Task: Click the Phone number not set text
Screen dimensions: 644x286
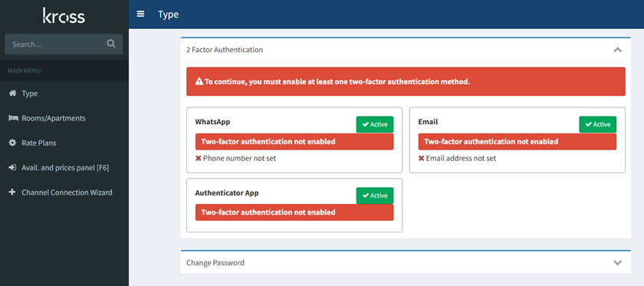Action: [x=239, y=158]
